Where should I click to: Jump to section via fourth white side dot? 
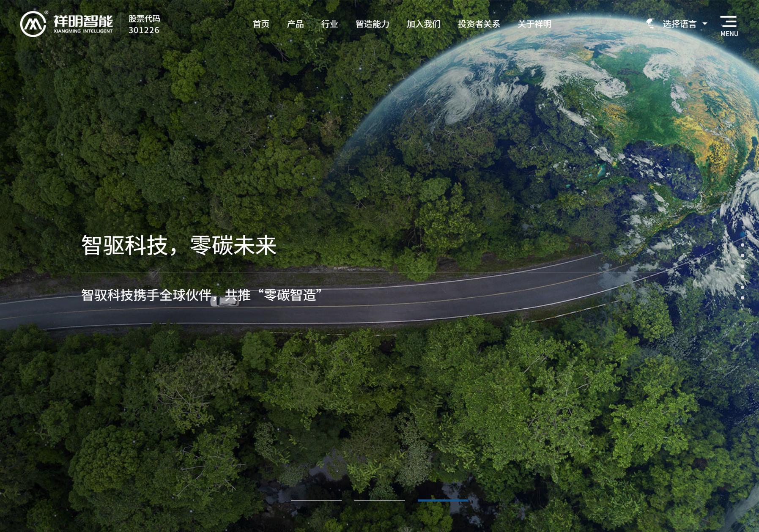click(x=743, y=277)
